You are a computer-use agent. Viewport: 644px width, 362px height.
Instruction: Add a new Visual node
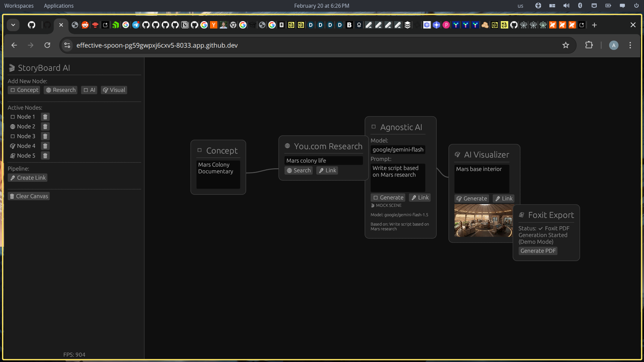114,90
